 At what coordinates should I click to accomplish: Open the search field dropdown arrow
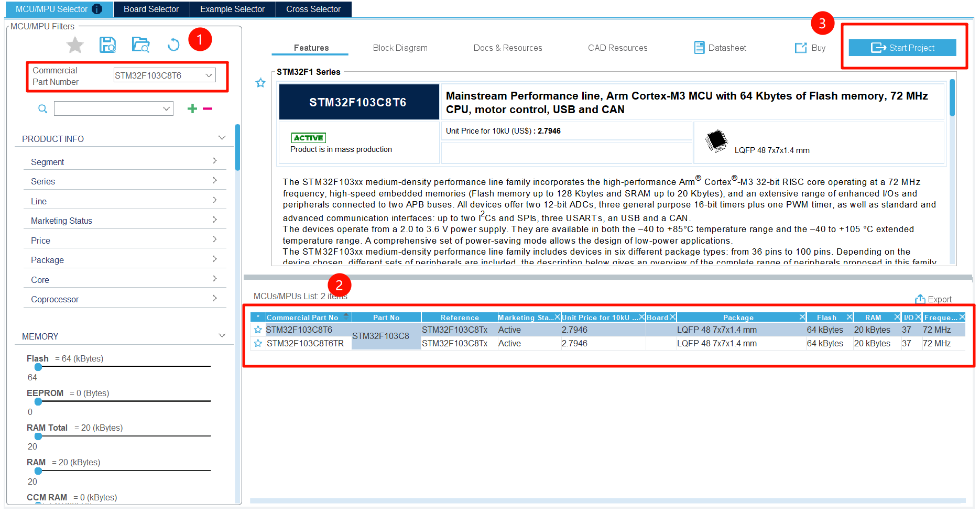coord(166,108)
